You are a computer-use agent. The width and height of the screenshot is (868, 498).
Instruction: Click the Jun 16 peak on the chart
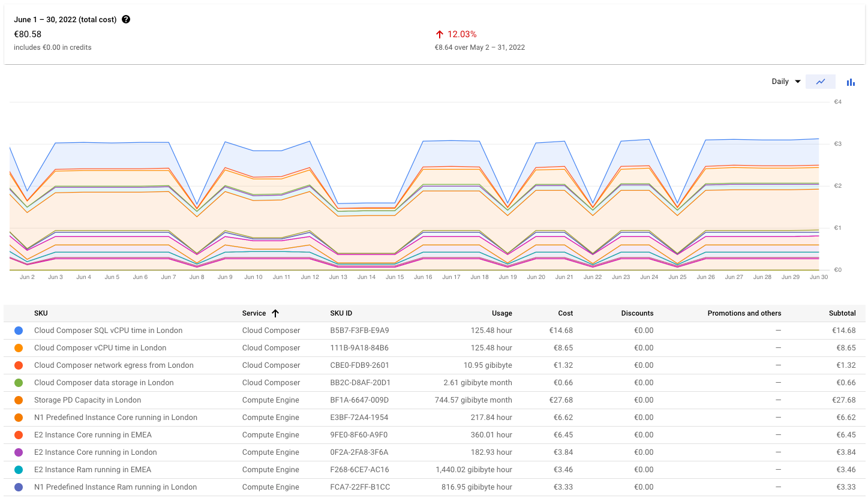click(423, 140)
